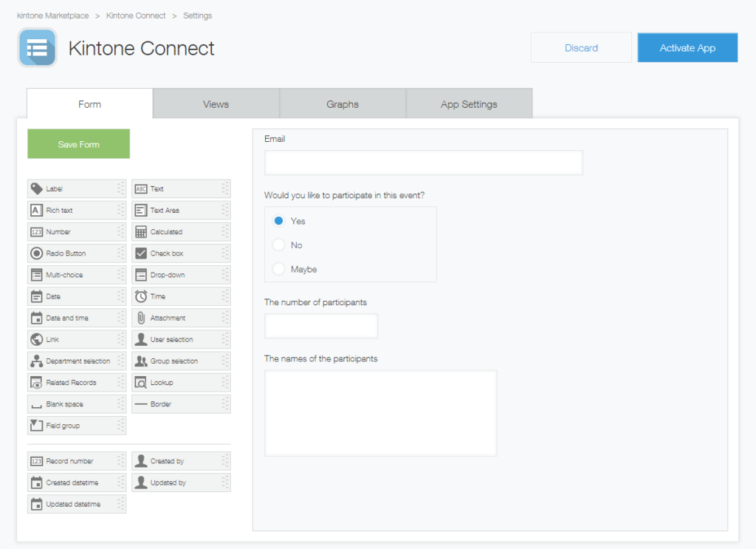Choose the Link globe icon
Viewport: 756px width, 549px height.
(x=37, y=340)
